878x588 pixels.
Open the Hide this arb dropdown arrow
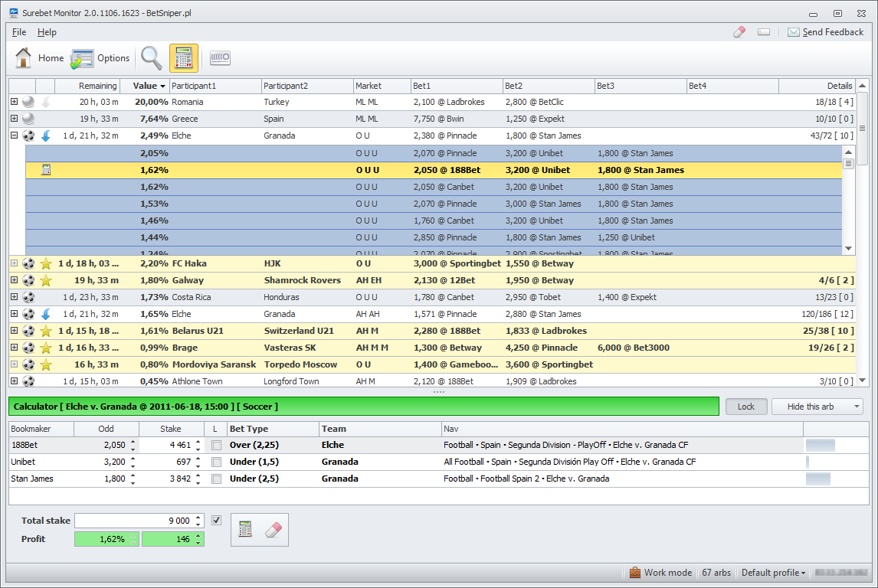tap(857, 407)
